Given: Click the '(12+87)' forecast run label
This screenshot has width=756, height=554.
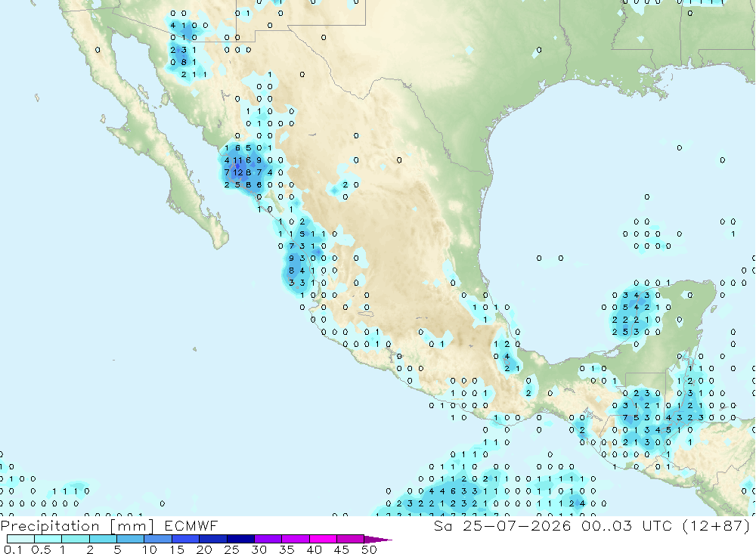Looking at the screenshot, I should (x=717, y=525).
